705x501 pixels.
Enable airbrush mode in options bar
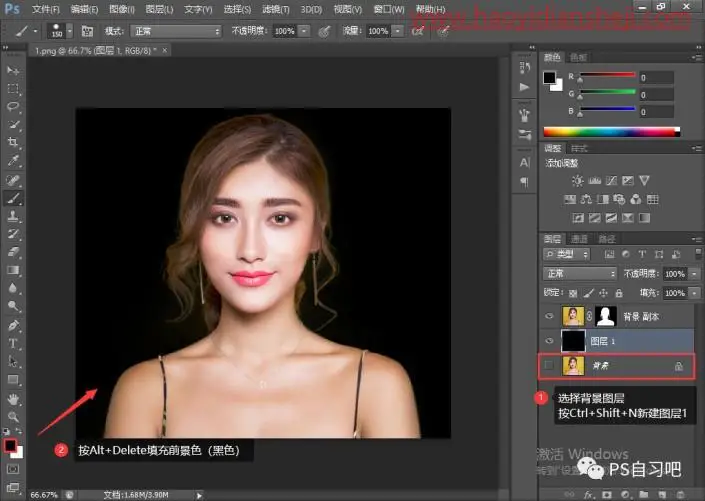(418, 31)
